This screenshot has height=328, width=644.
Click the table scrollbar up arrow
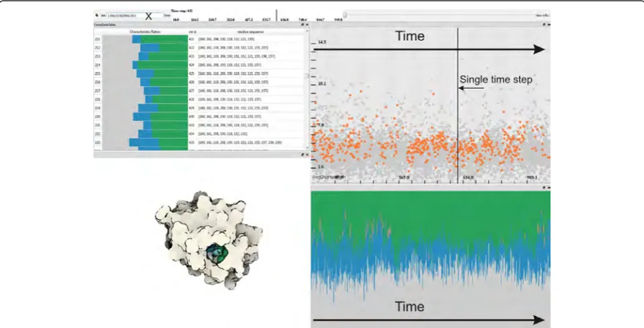point(308,31)
